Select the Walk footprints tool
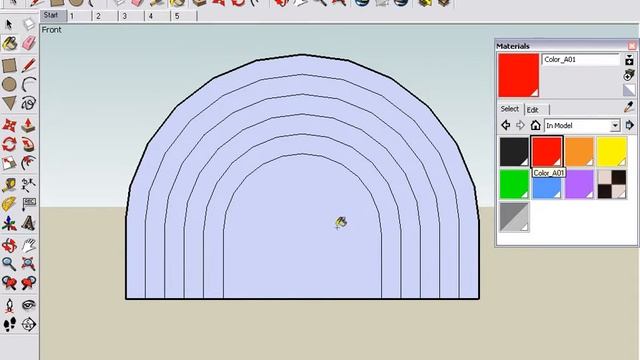This screenshot has width=640, height=360. [x=9, y=324]
